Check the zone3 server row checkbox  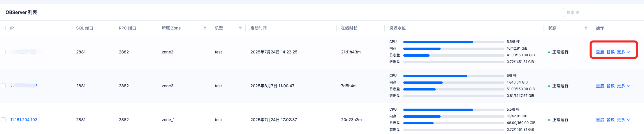pyautogui.click(x=3, y=86)
